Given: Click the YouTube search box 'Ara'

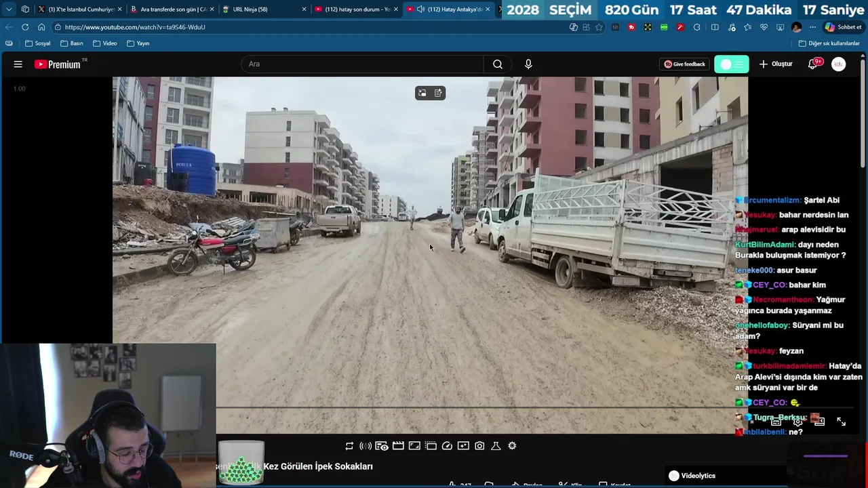Looking at the screenshot, I should click(x=362, y=64).
